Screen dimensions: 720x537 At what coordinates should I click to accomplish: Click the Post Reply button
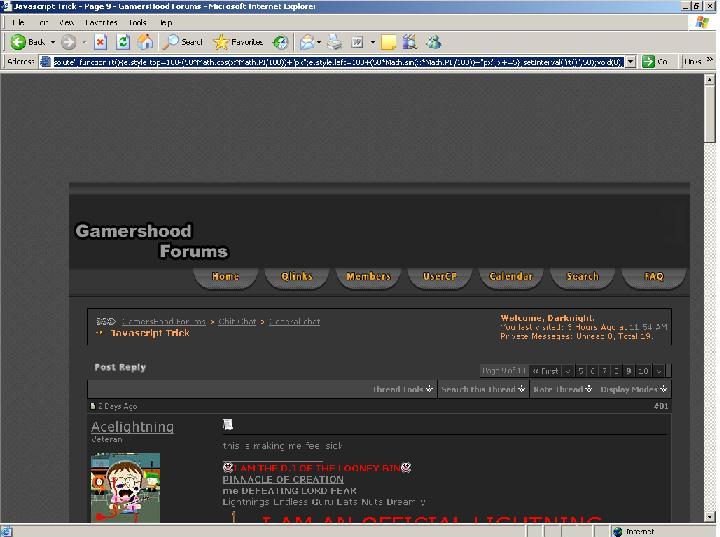point(120,367)
